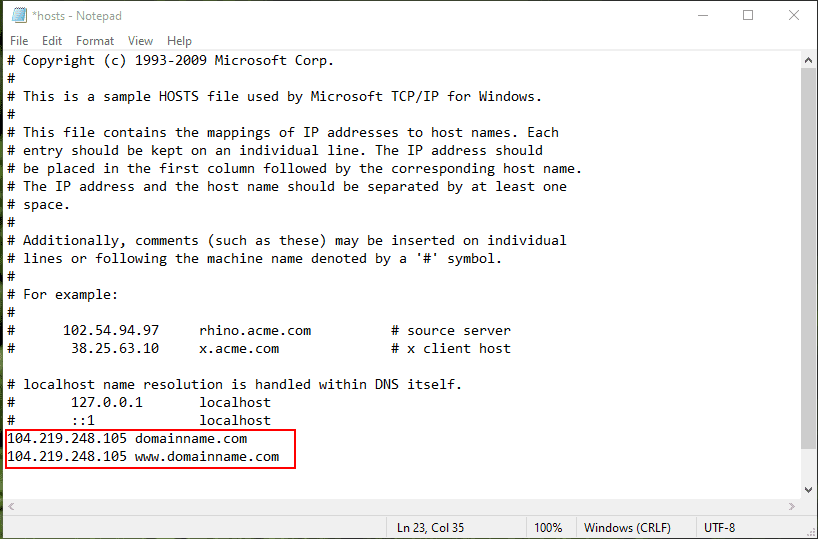Click the Notepad icon in title bar
This screenshot has height=539, width=818.
pyautogui.click(x=18, y=15)
